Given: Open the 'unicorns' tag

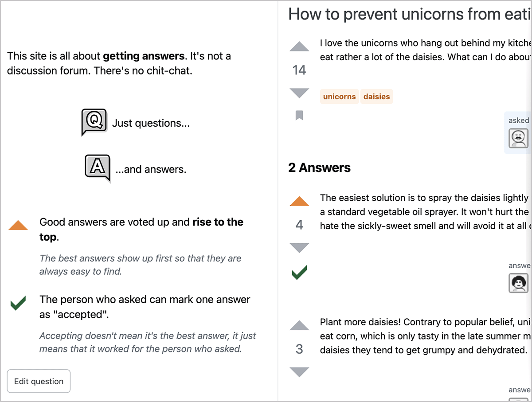Looking at the screenshot, I should [x=339, y=97].
